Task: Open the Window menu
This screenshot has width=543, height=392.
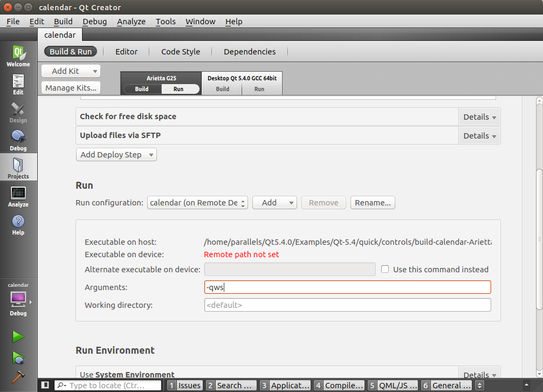Action: pyautogui.click(x=201, y=22)
